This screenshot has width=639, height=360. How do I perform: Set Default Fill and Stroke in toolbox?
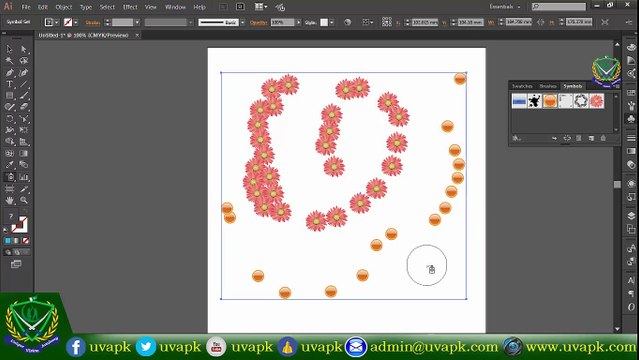pyautogui.click(x=6, y=230)
